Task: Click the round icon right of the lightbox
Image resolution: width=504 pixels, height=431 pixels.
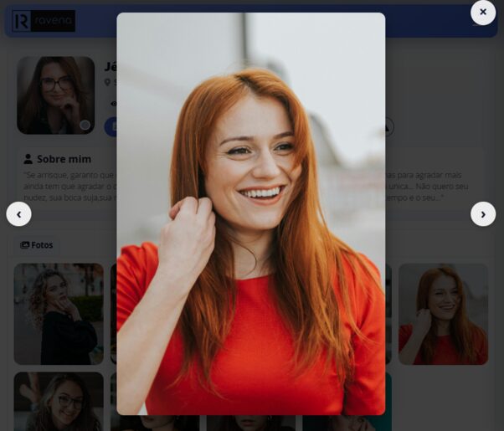Action: tap(386, 127)
